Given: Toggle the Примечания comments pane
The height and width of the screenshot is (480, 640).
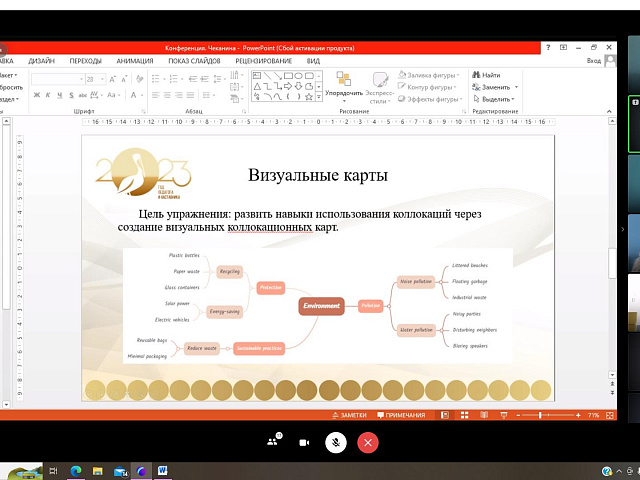Looking at the screenshot, I should pos(401,415).
